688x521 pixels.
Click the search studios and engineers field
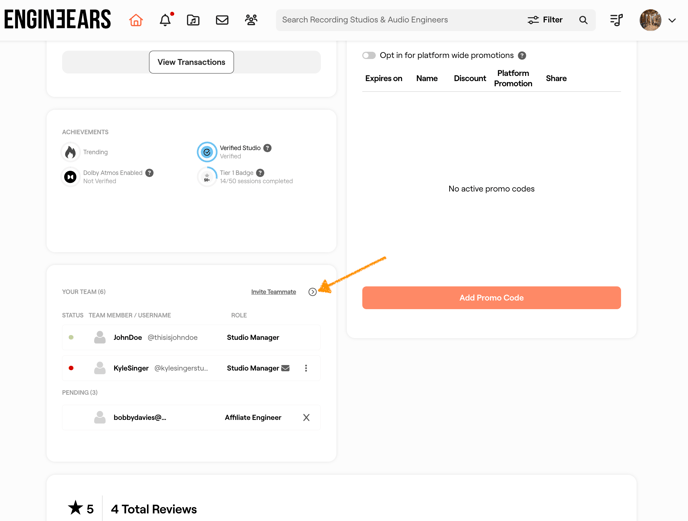point(400,20)
